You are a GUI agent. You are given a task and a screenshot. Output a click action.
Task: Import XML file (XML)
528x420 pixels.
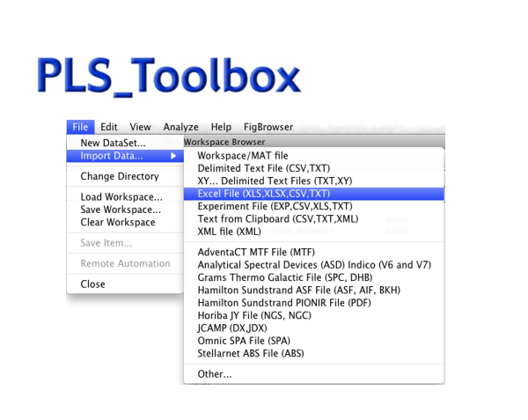pos(314,232)
